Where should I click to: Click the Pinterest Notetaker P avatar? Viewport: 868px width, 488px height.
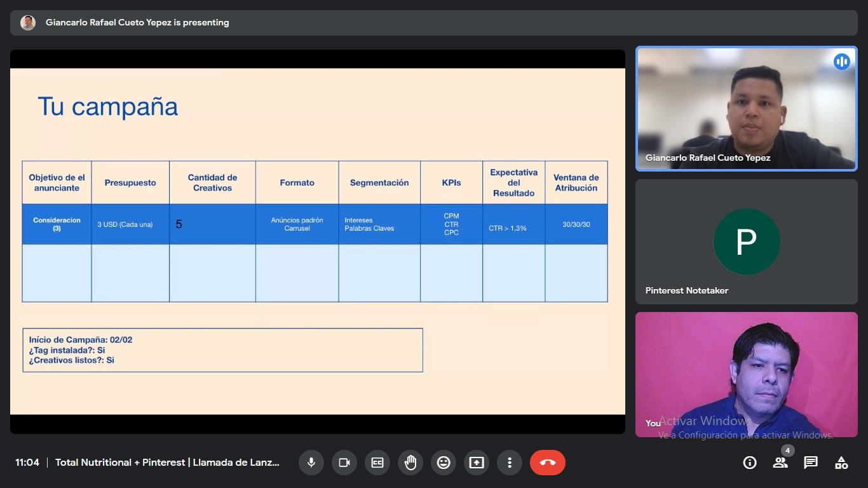click(x=747, y=241)
